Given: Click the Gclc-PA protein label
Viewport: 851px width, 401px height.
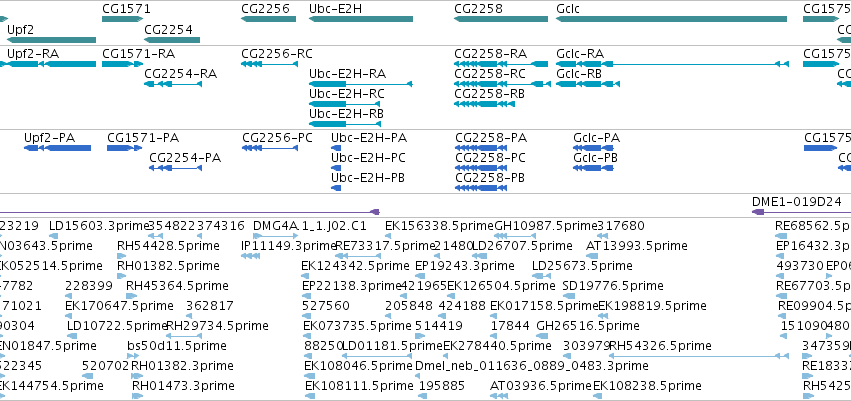Looking at the screenshot, I should tap(596, 138).
